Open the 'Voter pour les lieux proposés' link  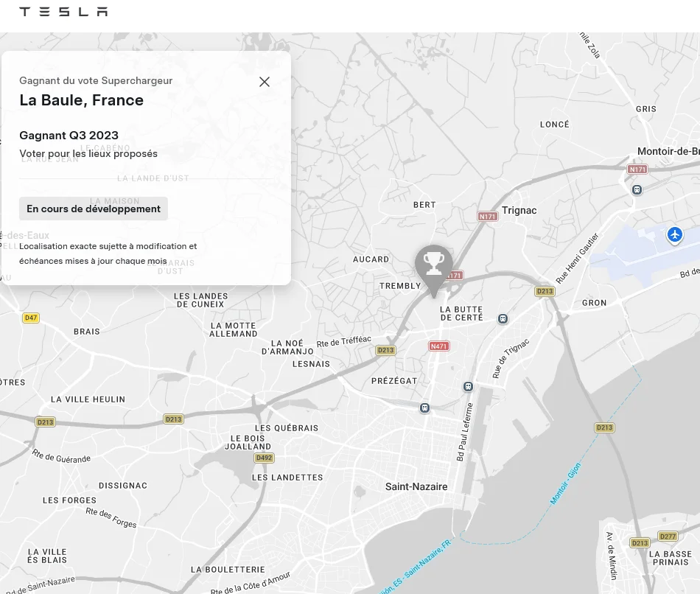(88, 153)
